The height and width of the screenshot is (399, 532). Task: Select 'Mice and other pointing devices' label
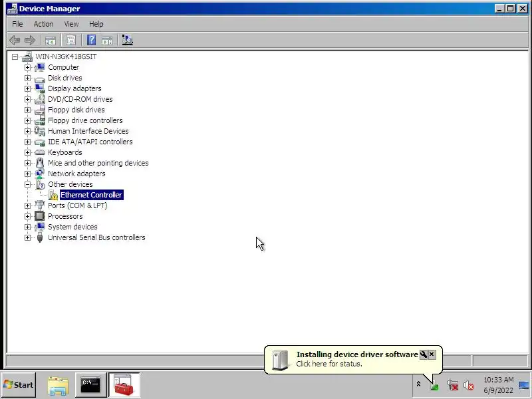pyautogui.click(x=98, y=163)
